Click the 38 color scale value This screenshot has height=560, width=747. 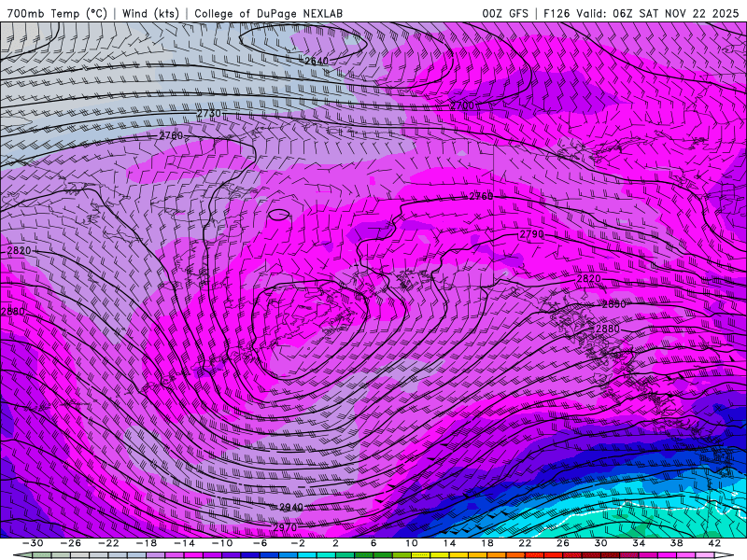676,543
